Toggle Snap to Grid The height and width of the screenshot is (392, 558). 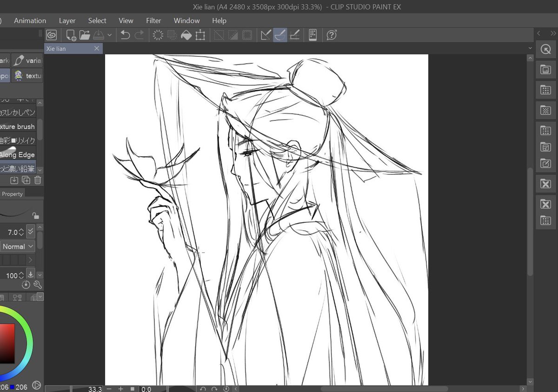[x=294, y=35]
